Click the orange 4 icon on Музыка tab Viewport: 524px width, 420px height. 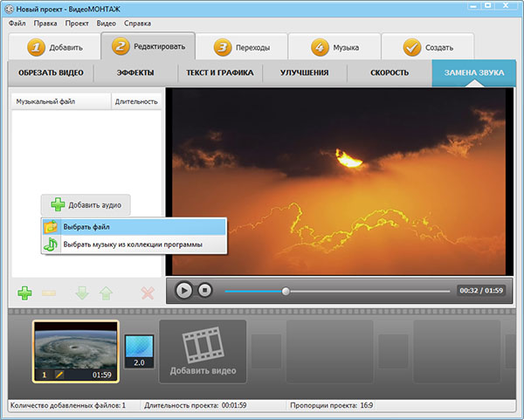[x=320, y=47]
